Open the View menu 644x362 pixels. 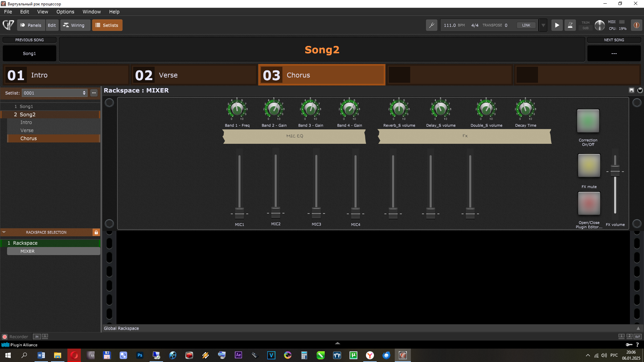(43, 12)
